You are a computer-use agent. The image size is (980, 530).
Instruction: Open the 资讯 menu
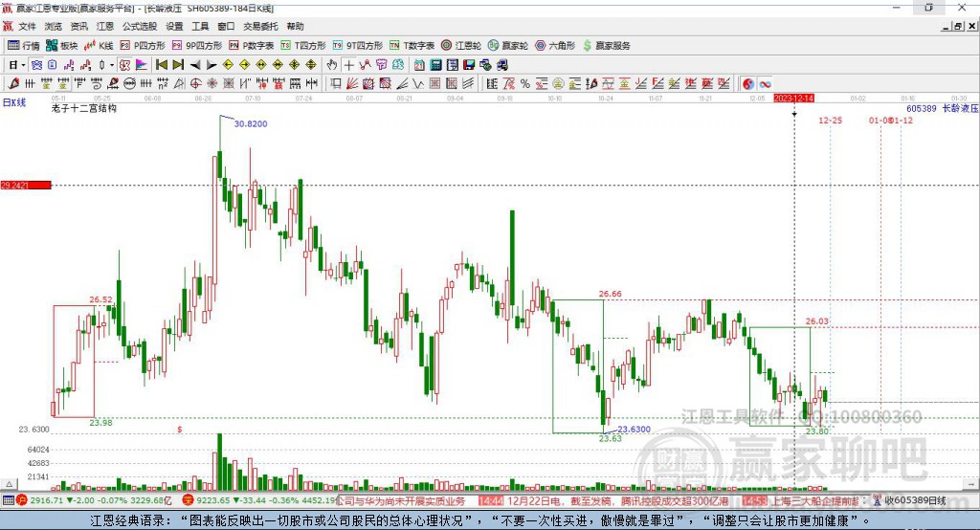click(x=78, y=26)
